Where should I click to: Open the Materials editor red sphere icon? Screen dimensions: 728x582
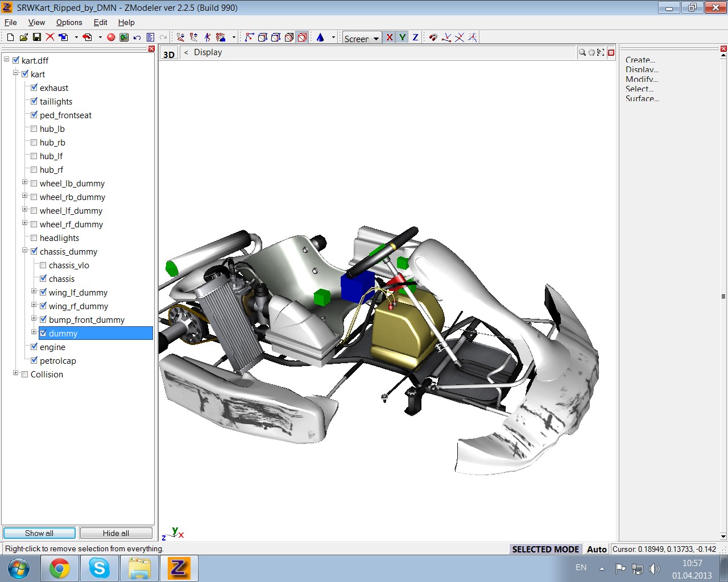coord(111,38)
